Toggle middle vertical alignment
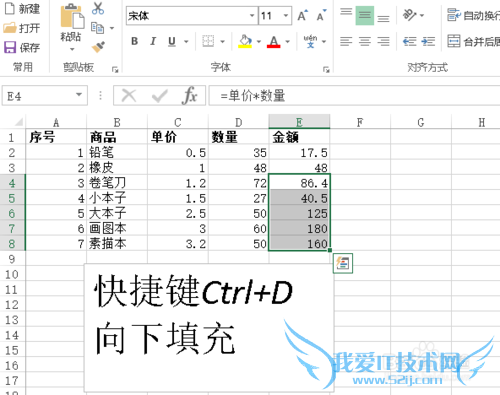The width and height of the screenshot is (500, 395). coord(365,15)
